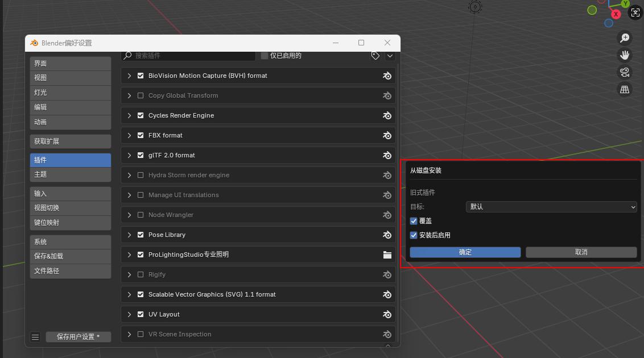Uncheck the 覆盖 (Overwrite) checkbox

[x=414, y=221]
